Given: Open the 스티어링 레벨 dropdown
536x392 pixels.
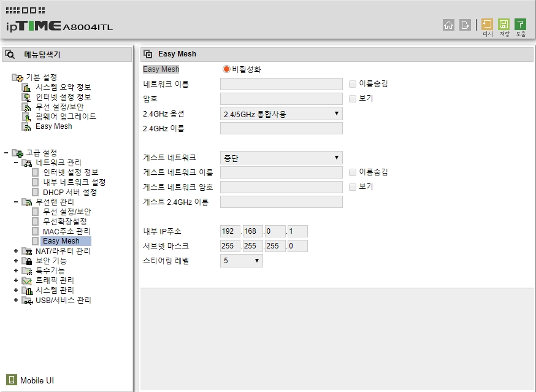Looking at the screenshot, I should tap(242, 261).
